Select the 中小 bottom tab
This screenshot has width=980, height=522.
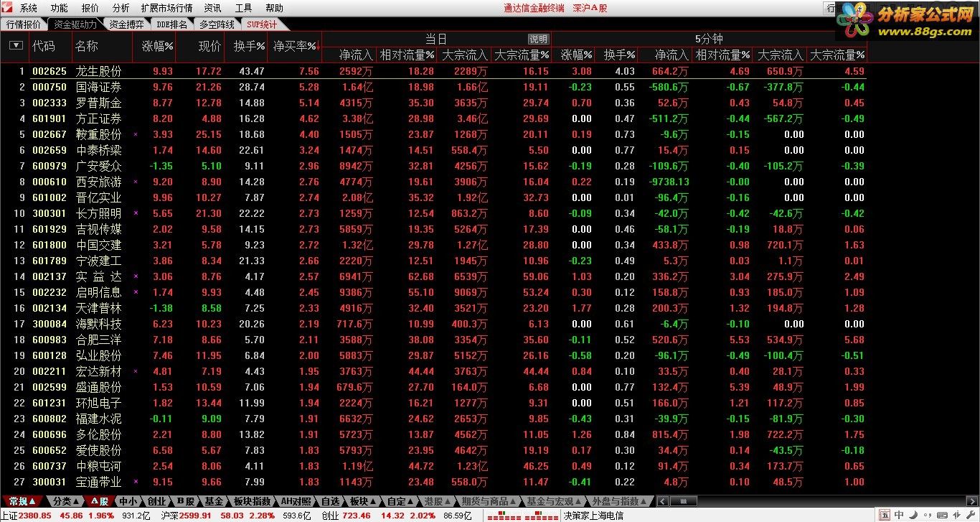tap(128, 501)
